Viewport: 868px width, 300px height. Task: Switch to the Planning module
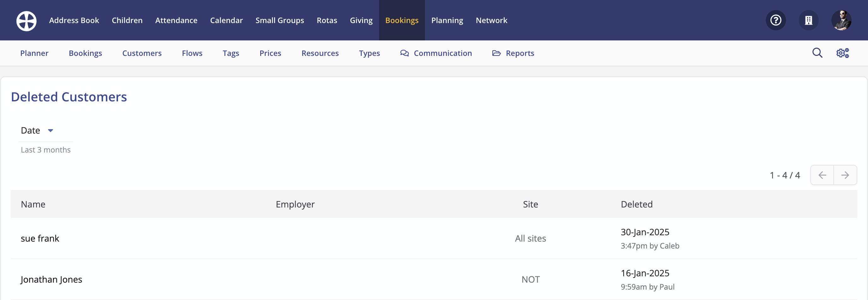click(447, 20)
